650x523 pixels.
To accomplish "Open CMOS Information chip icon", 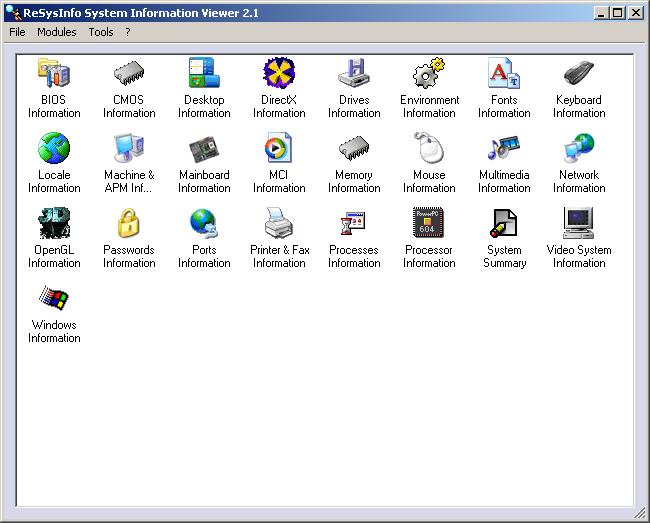I will coord(129,73).
